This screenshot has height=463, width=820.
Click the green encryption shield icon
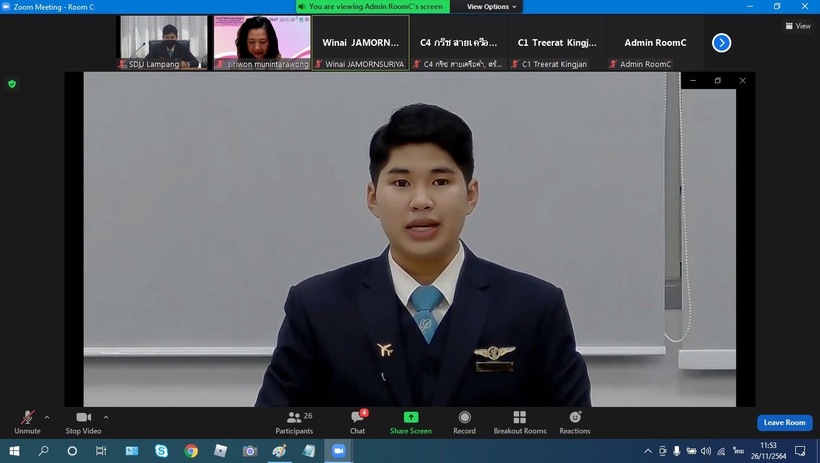pos(12,84)
